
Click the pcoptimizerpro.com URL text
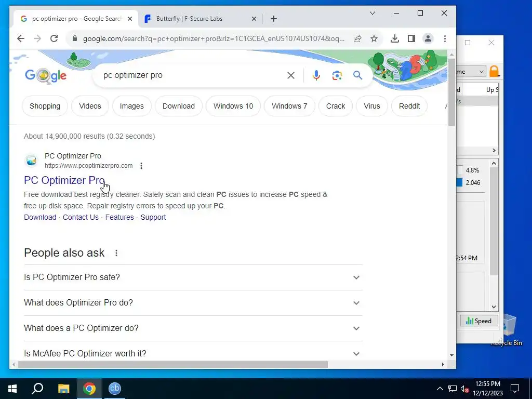tap(88, 166)
